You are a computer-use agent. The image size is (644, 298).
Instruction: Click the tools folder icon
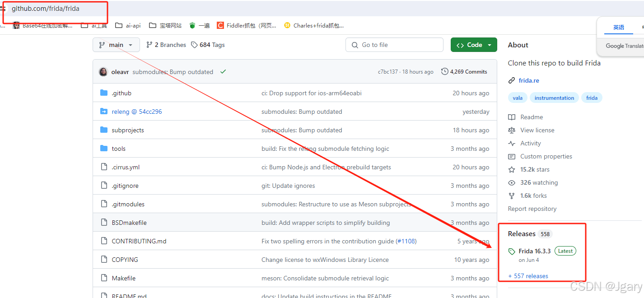(x=104, y=149)
